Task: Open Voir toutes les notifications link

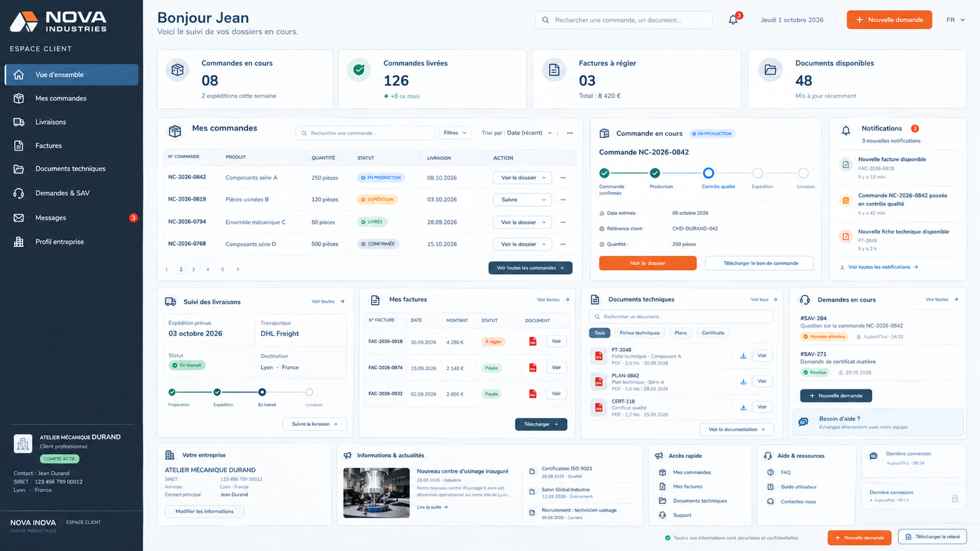Action: pyautogui.click(x=879, y=267)
